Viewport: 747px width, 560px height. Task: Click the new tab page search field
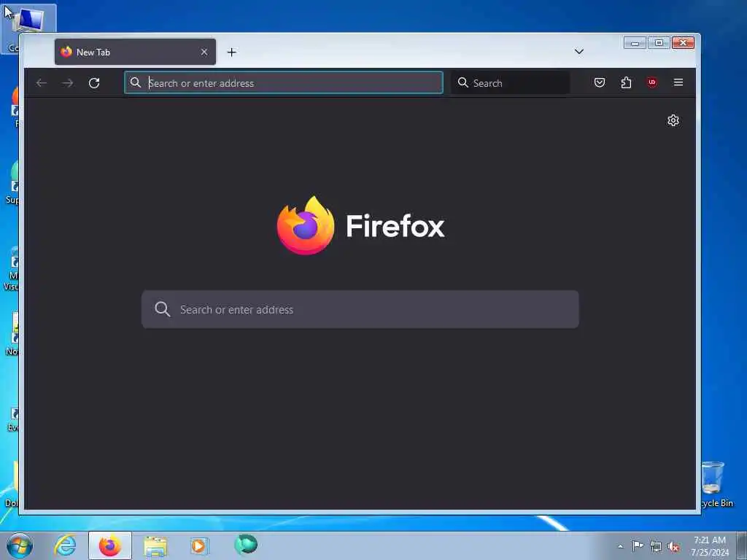360,309
